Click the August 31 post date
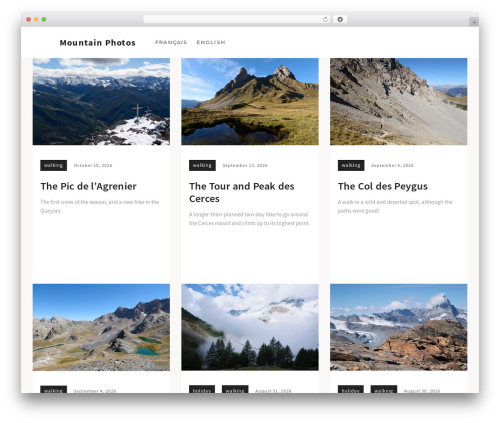Image resolution: width=500 pixels, height=423 pixels. (273, 391)
